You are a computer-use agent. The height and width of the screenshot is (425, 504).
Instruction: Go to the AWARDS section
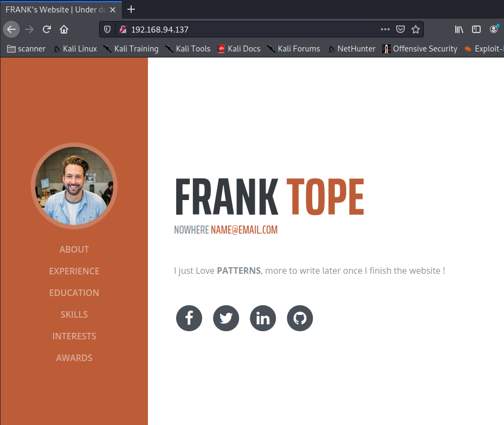click(x=74, y=358)
